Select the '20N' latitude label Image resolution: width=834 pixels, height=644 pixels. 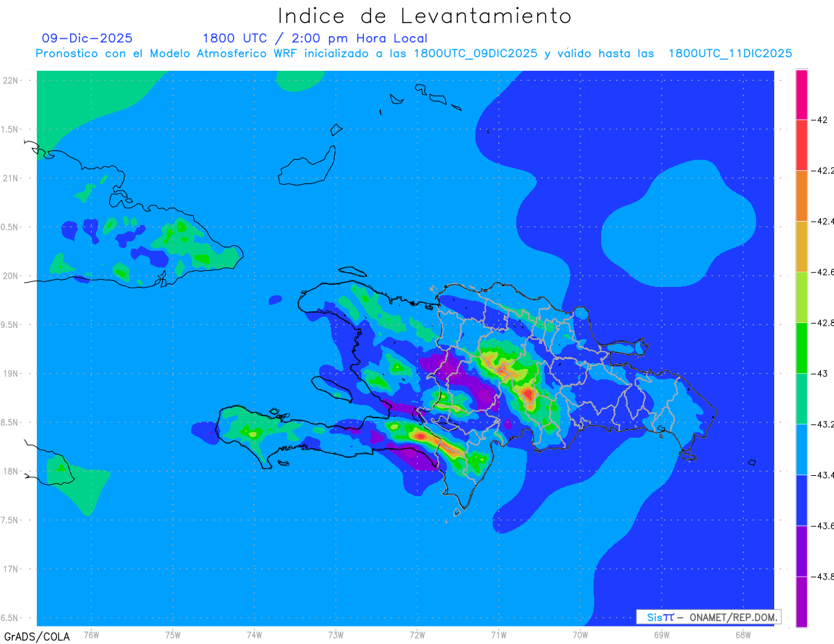point(11,276)
